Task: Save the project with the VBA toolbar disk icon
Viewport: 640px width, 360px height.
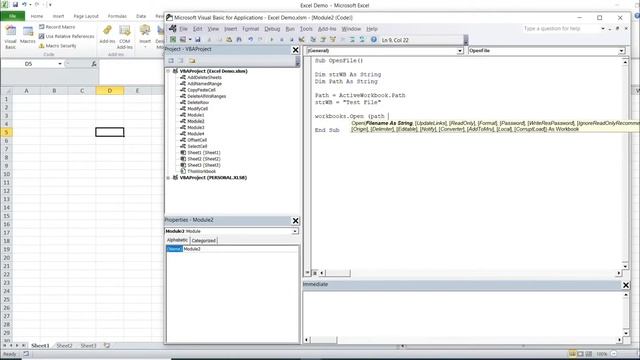Action: pos(198,40)
